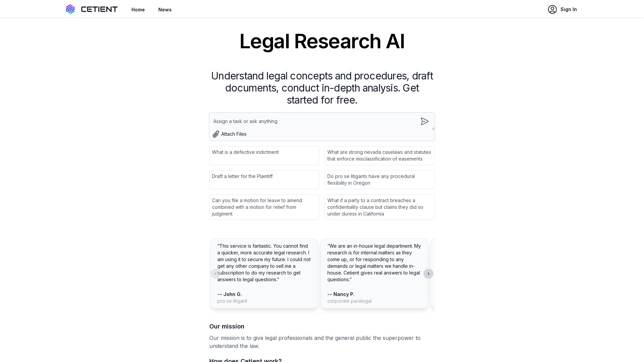Click 'pro se litigant' label
Screen dimensions: 644x362
(232, 301)
